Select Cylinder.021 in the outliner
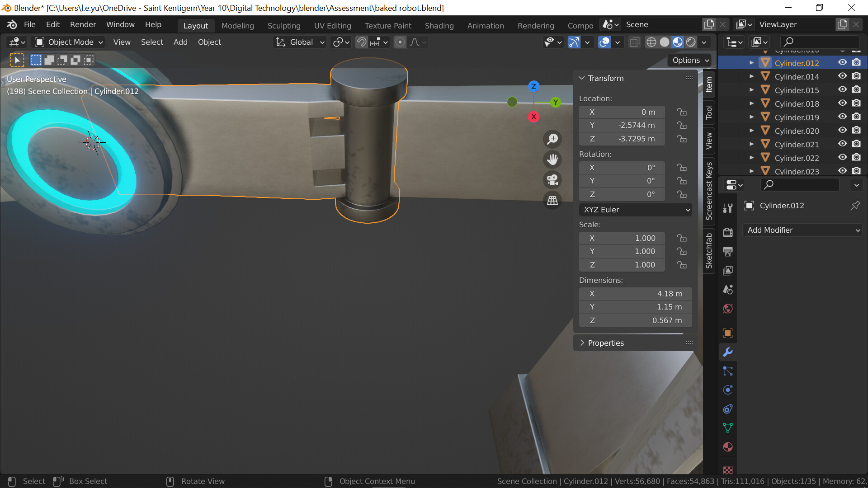This screenshot has width=868, height=488. 797,144
